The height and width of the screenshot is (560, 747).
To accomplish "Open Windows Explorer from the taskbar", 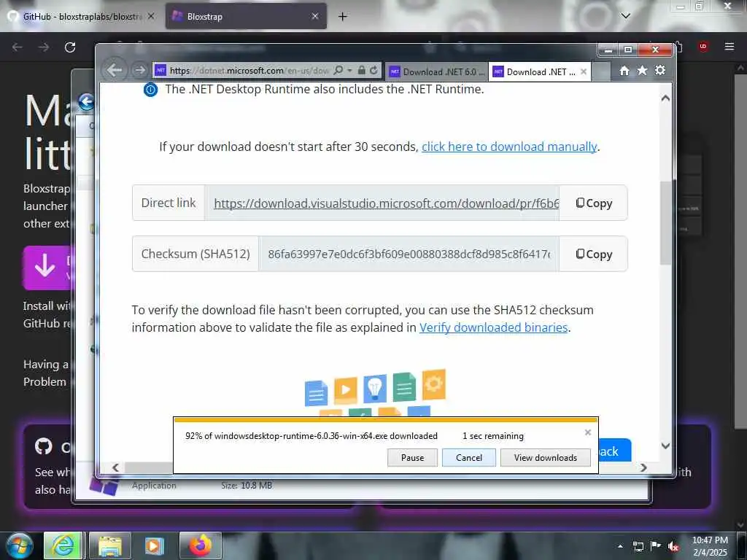I will click(110, 545).
